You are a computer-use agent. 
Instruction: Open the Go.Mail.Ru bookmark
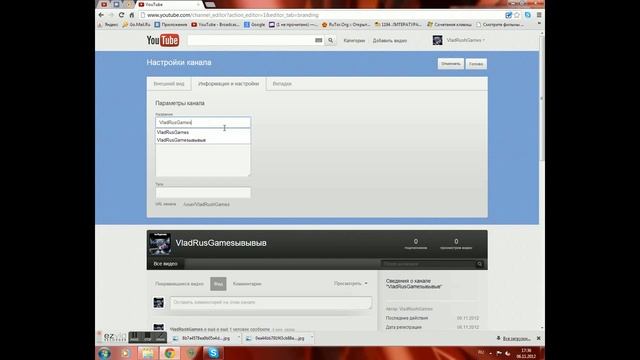click(x=137, y=24)
